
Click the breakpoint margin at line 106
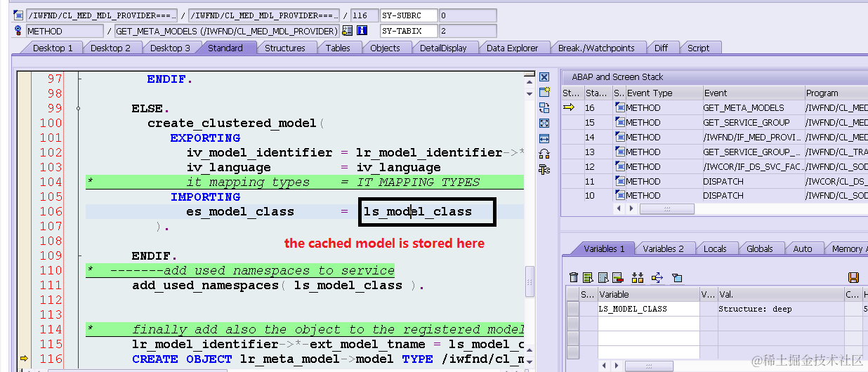click(24, 211)
